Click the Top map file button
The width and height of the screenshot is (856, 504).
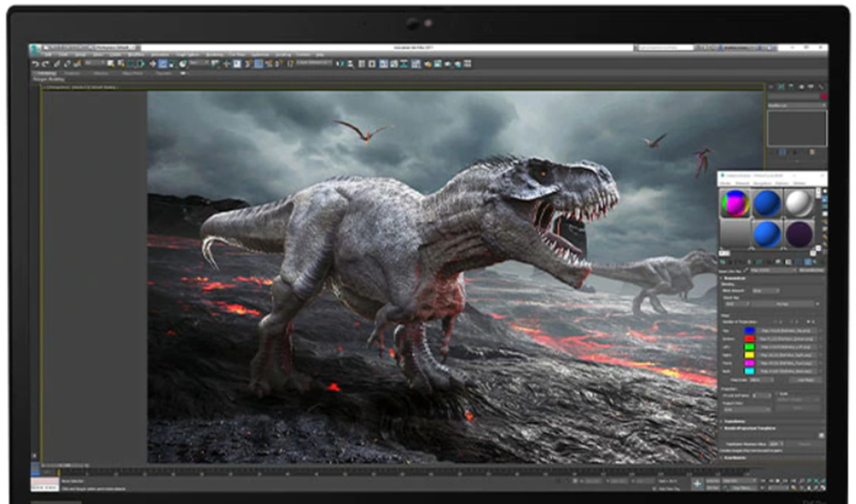pyautogui.click(x=787, y=331)
